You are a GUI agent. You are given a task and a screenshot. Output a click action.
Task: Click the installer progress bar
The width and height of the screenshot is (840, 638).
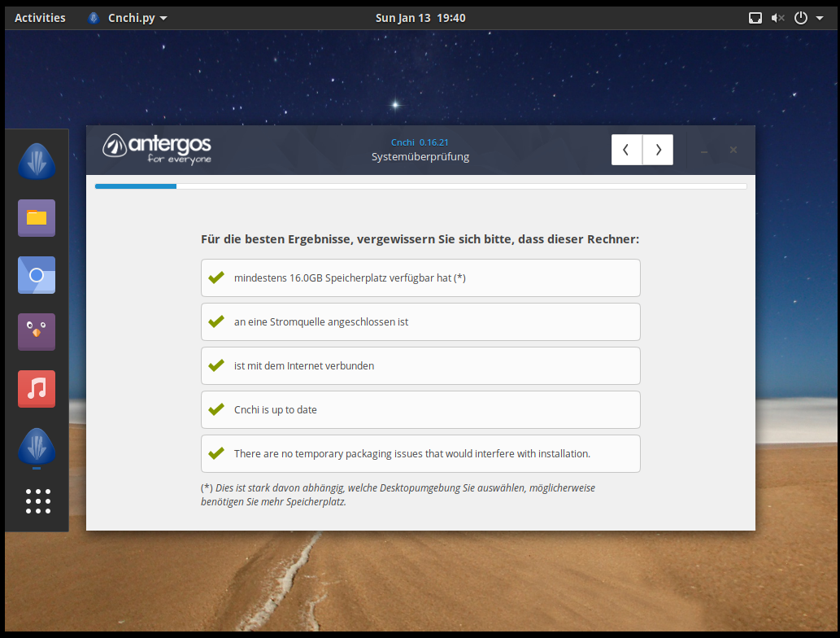pos(420,186)
